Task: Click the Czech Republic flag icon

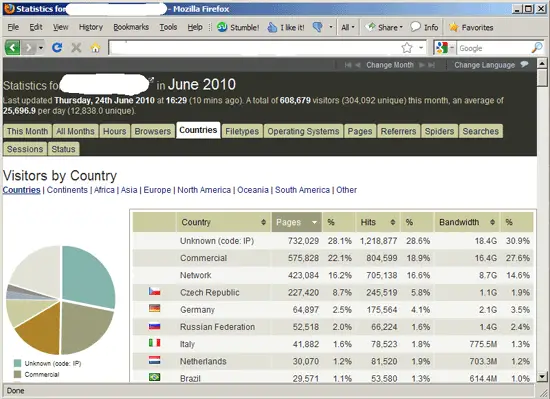Action: [x=154, y=291]
